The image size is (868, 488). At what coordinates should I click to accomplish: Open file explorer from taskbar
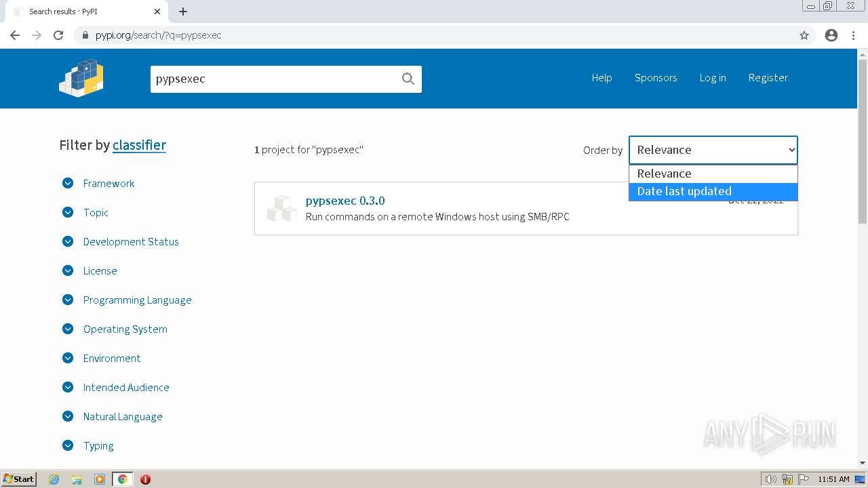click(x=77, y=479)
